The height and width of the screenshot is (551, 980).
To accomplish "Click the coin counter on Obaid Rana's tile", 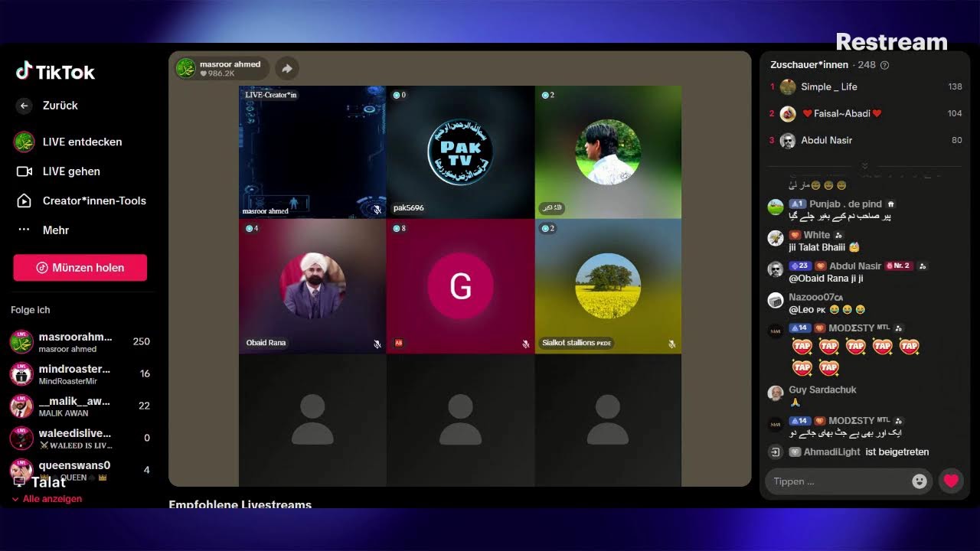I will [251, 228].
